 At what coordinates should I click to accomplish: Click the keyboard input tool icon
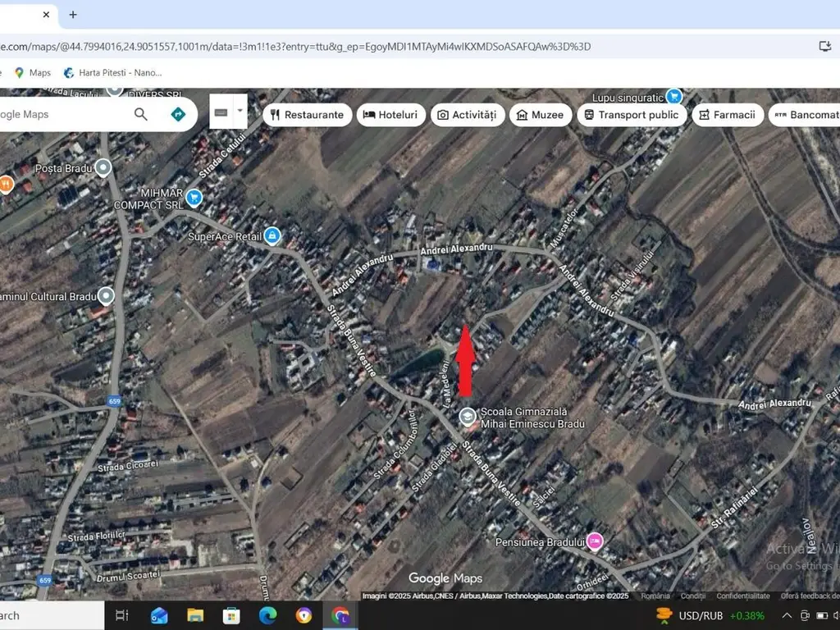click(221, 112)
